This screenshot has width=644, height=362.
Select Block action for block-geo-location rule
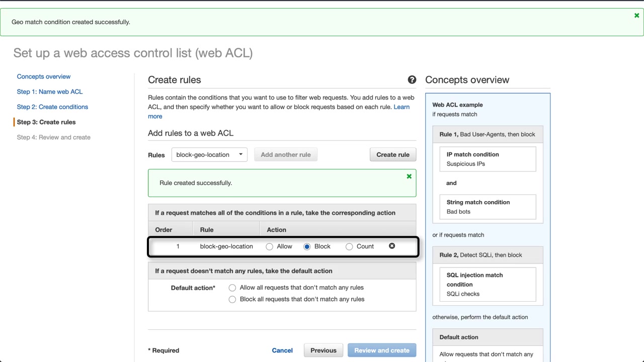307,246
